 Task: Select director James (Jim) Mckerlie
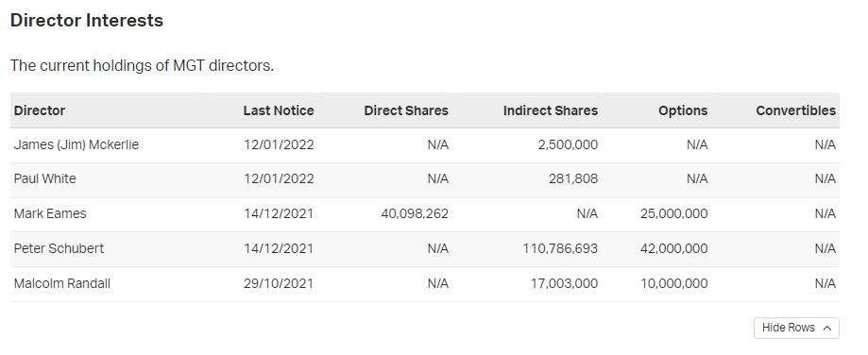(x=77, y=144)
